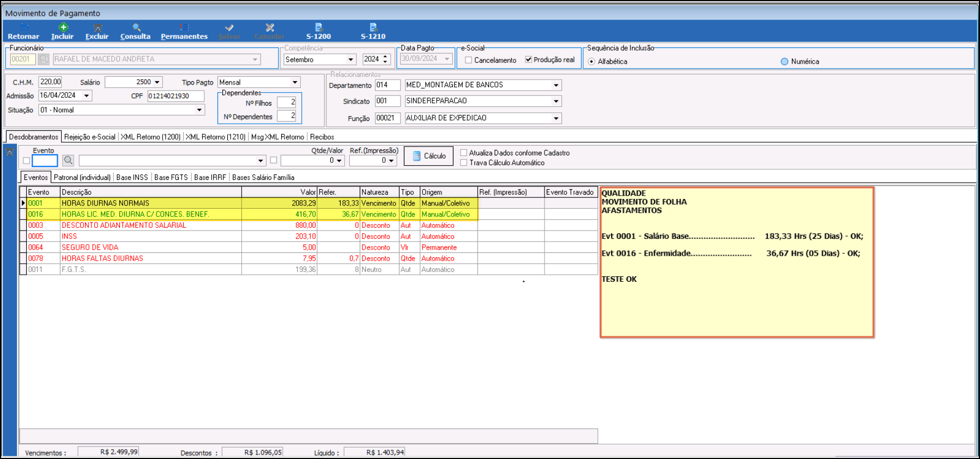This screenshot has width=980, height=459.
Task: Select the Base FGTS sub-tab
Action: tap(171, 177)
